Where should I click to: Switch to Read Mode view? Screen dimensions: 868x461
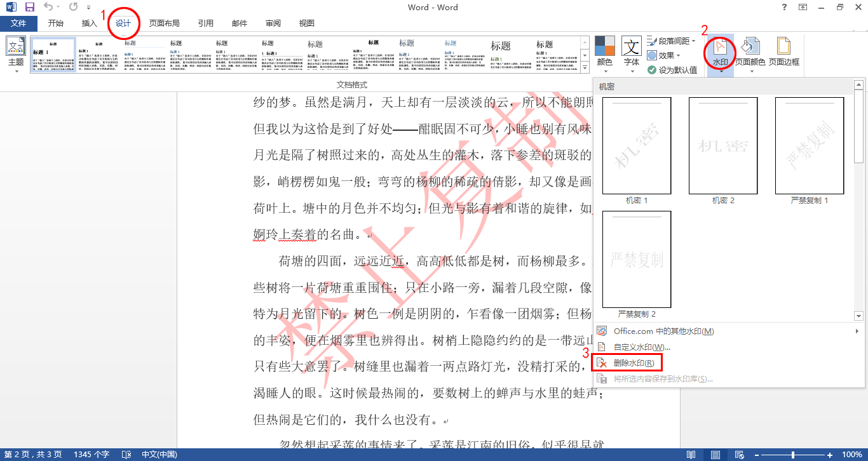point(691,455)
